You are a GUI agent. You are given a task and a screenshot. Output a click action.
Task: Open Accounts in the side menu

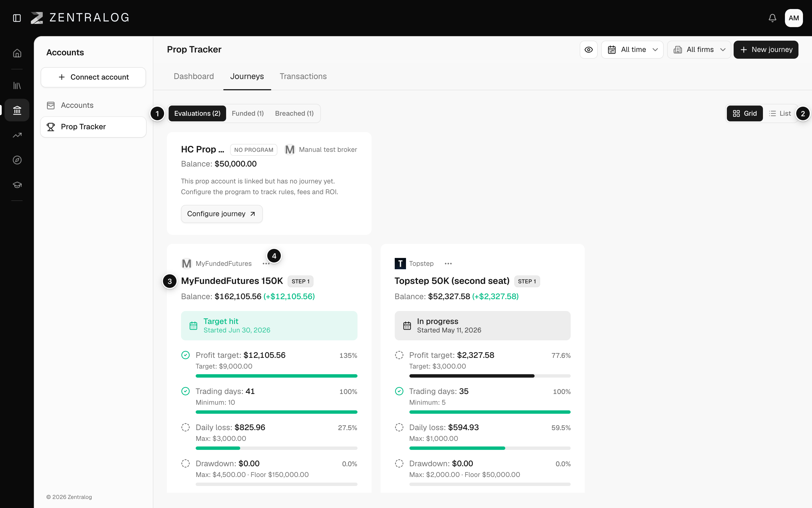click(x=93, y=106)
